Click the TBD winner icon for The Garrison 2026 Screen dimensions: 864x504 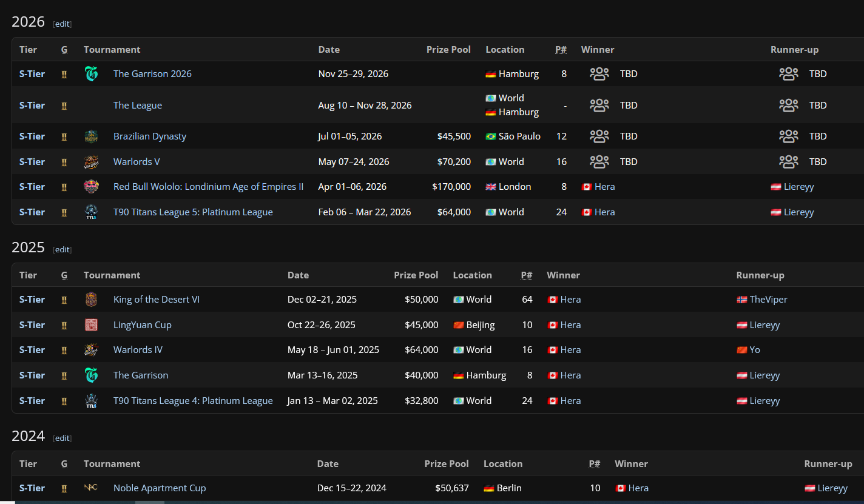tap(599, 74)
